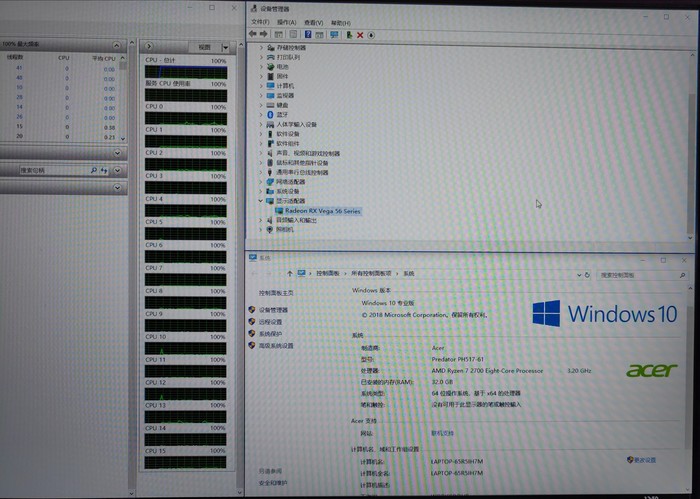Screen dimensions: 700x499
Task: Select the 人体学输入设备 category icon
Action: [x=270, y=125]
